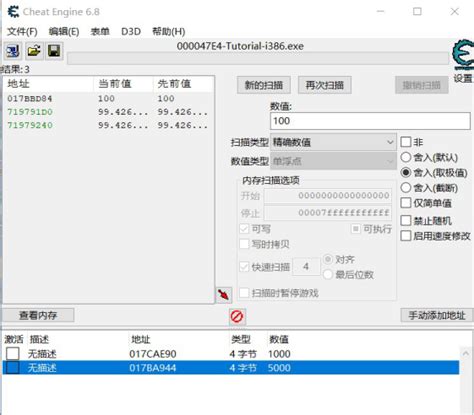Viewport: 474px width, 415px height.
Task: Click the 停止 address field
Action: point(328,213)
